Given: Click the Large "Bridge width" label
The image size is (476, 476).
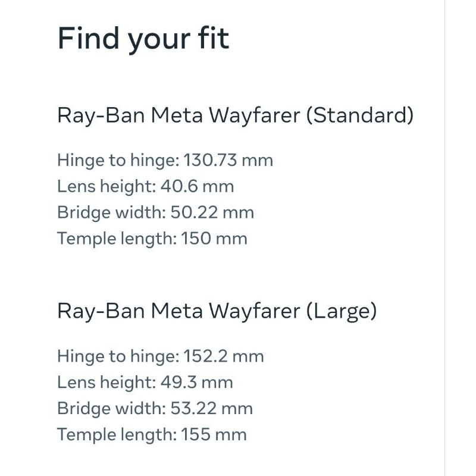Looking at the screenshot, I should tap(111, 409).
